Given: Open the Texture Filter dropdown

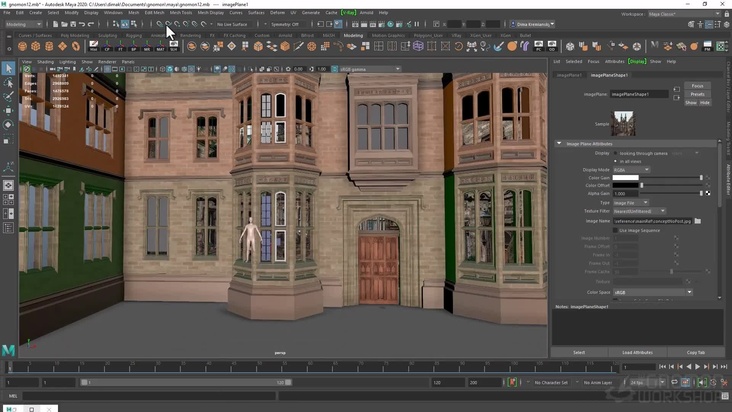Looking at the screenshot, I should coord(639,211).
